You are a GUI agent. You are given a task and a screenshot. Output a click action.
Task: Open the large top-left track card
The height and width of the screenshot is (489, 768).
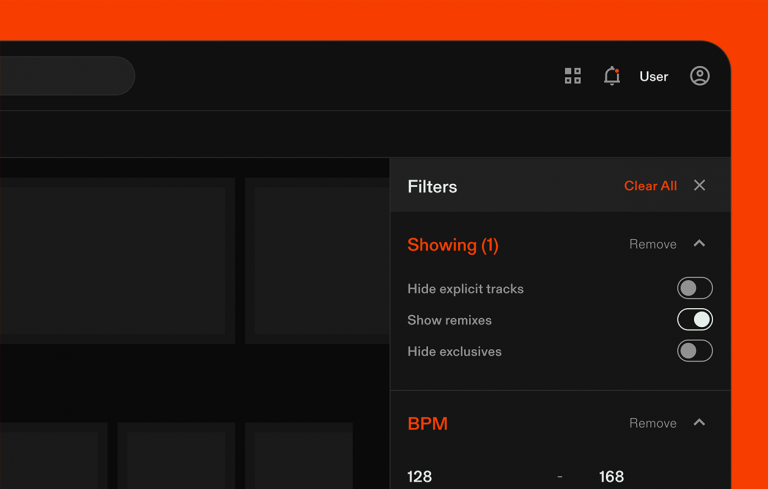click(115, 260)
